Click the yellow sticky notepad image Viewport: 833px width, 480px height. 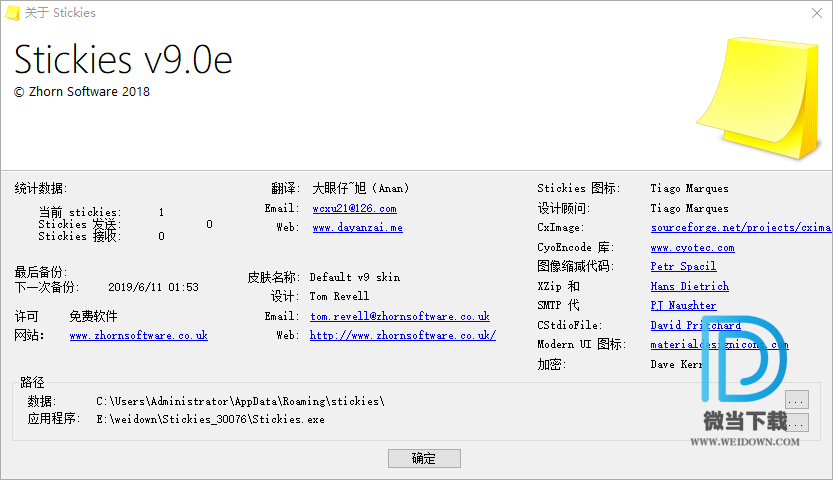pos(760,98)
